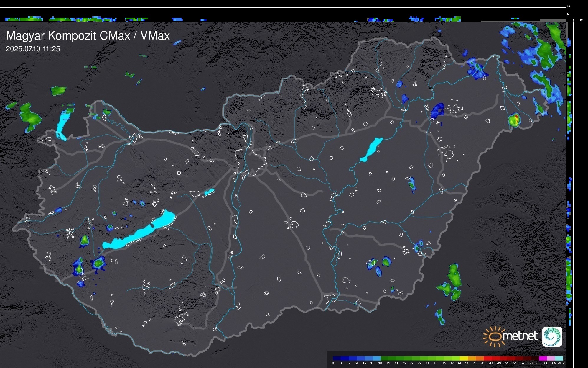Viewport: 588px width, 368px height.
Task: Click the Magyar Kompozit CMax / VMax title
Action: click(x=88, y=36)
